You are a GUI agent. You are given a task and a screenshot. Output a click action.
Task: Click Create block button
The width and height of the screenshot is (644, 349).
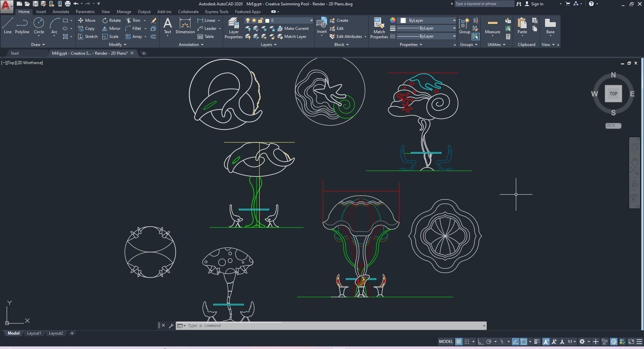tap(339, 20)
